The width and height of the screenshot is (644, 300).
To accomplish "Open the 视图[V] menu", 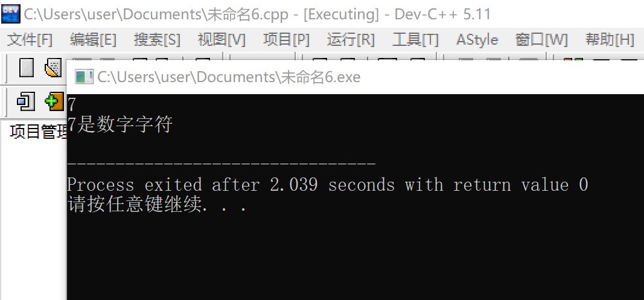I will tap(222, 40).
